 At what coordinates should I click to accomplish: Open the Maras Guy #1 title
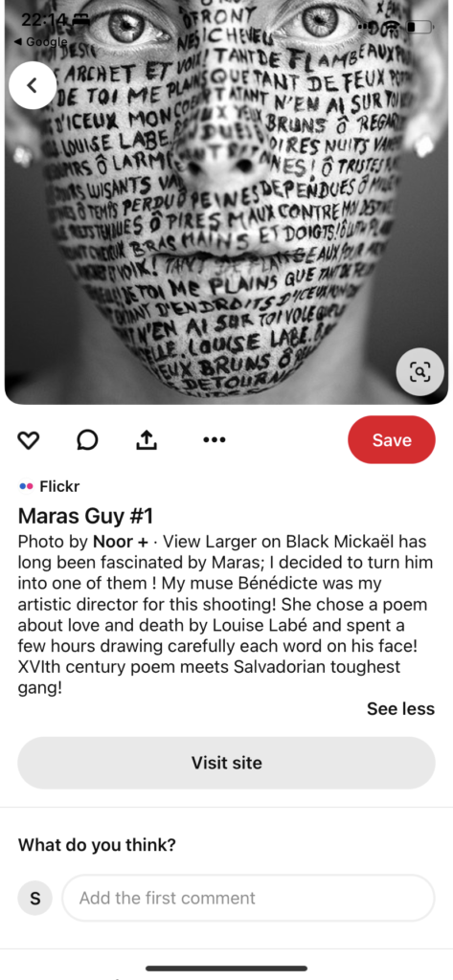[x=86, y=516]
